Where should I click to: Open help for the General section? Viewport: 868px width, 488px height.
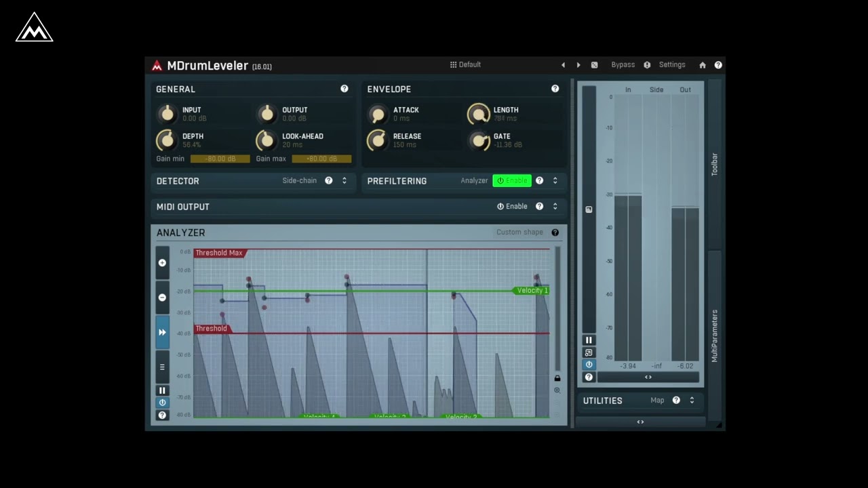click(x=344, y=89)
